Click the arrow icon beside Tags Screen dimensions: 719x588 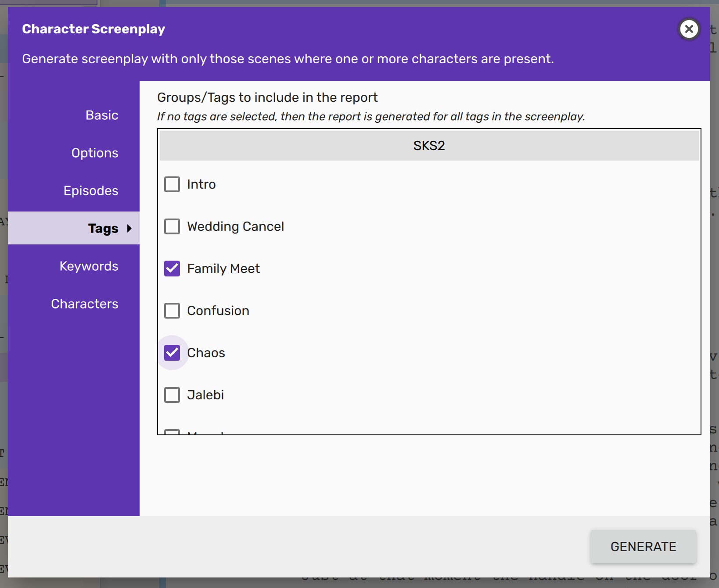tap(129, 228)
